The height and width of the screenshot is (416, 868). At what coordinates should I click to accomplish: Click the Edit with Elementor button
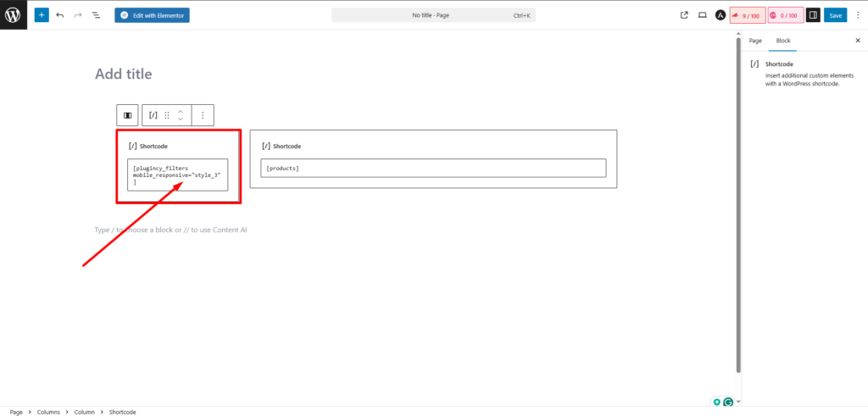[152, 15]
